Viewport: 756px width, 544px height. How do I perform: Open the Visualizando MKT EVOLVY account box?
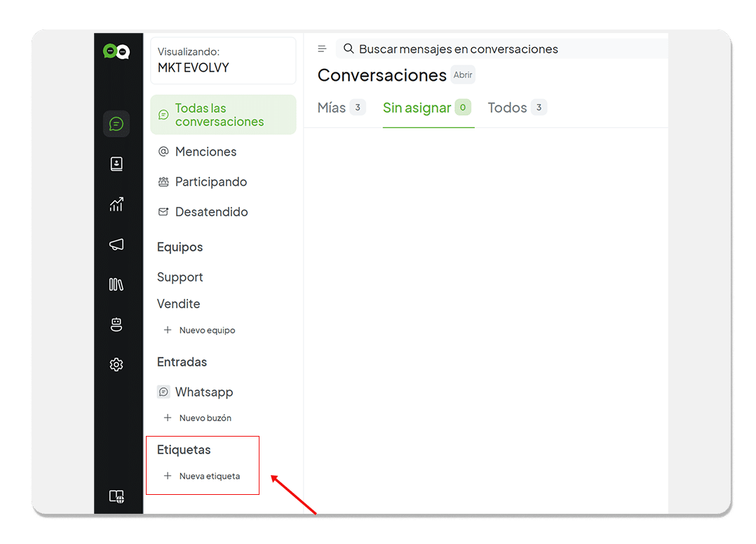[x=223, y=60]
